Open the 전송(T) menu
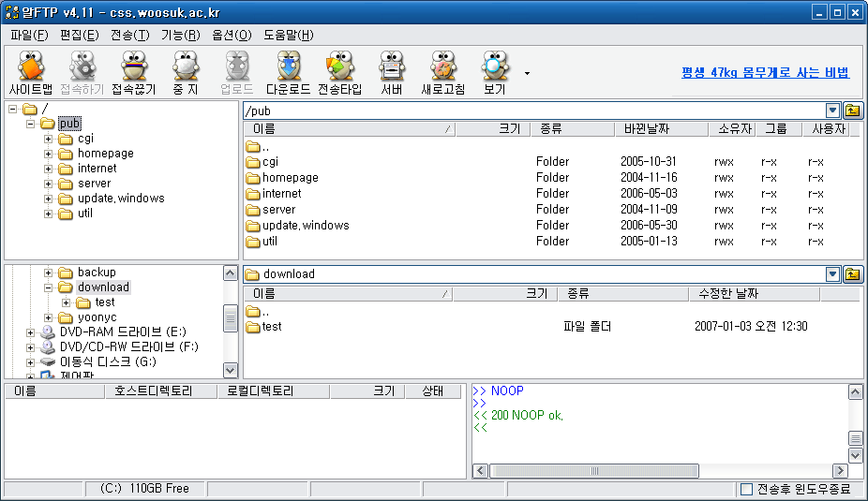868x501 pixels. coord(130,36)
